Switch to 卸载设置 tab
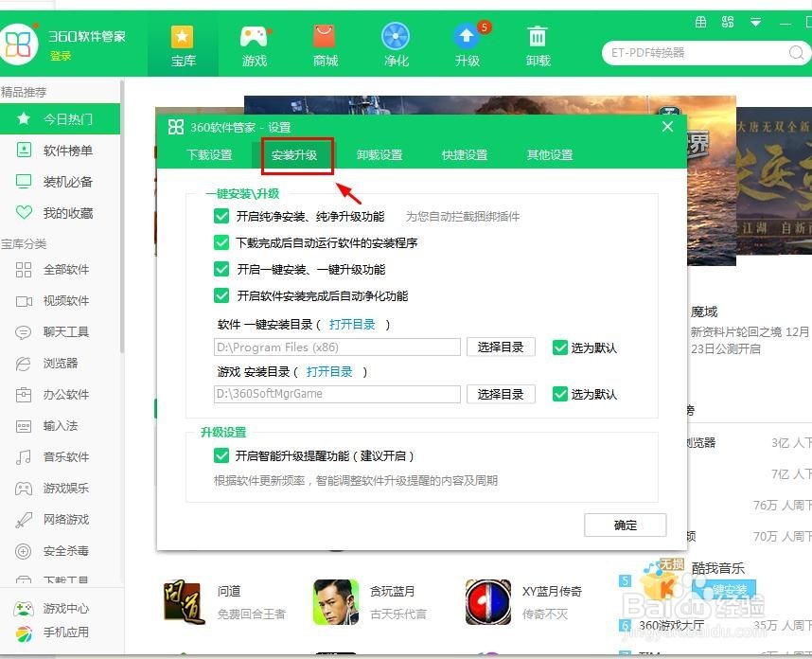 (x=380, y=155)
